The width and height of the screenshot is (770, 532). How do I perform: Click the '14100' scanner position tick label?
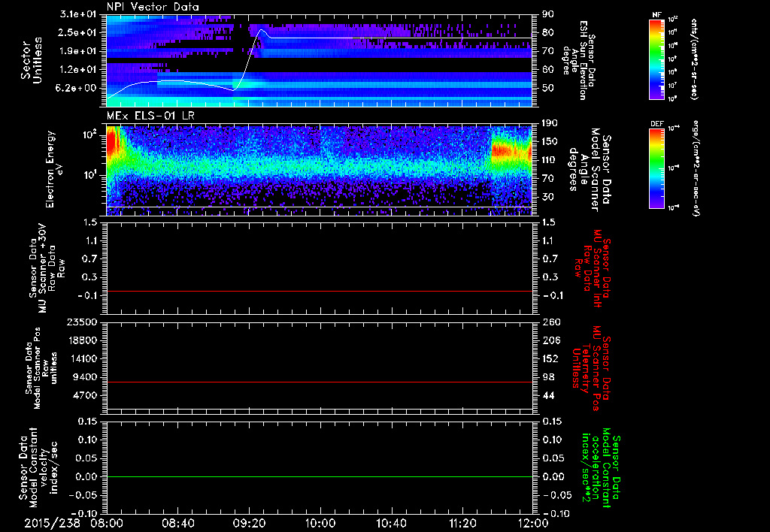83,358
